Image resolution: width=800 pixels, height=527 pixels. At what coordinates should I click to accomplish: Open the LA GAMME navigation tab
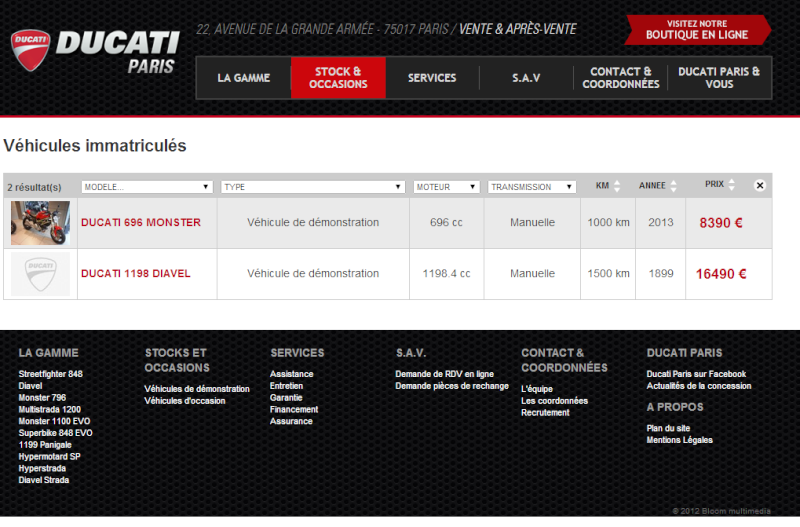(244, 78)
